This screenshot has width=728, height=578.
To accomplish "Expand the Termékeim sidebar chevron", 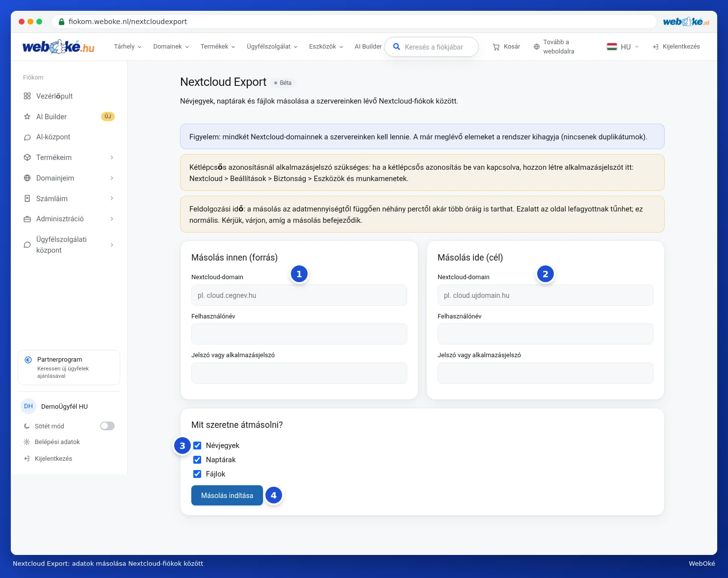I will click(112, 158).
